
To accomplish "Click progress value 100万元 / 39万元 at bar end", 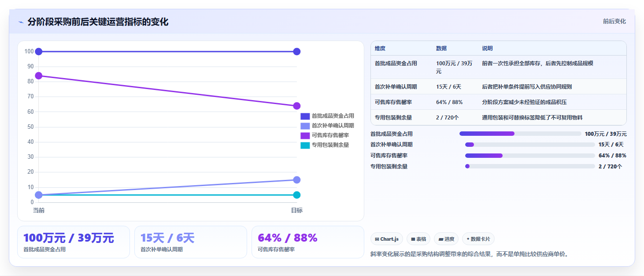I will click(606, 134).
